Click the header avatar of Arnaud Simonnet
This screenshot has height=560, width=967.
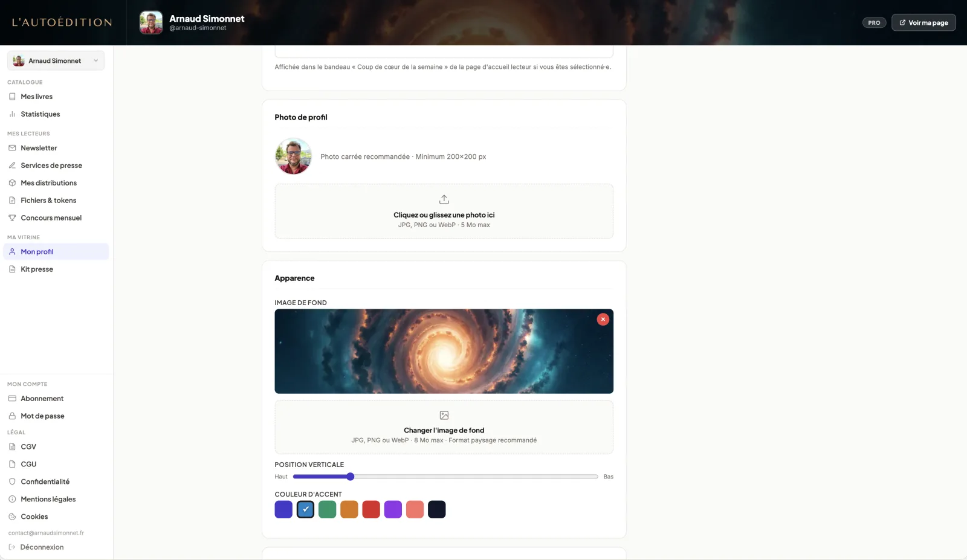click(x=151, y=23)
